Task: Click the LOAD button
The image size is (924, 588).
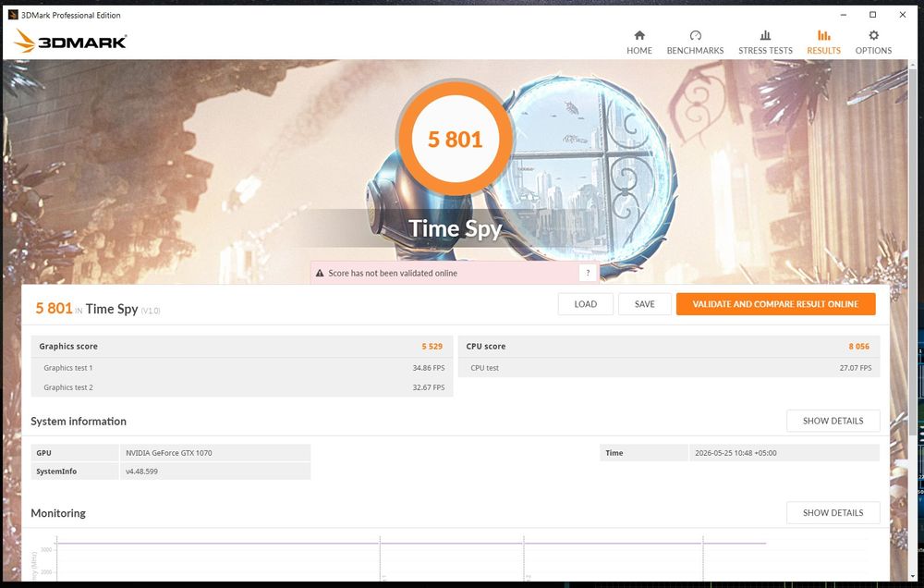Action: click(585, 304)
